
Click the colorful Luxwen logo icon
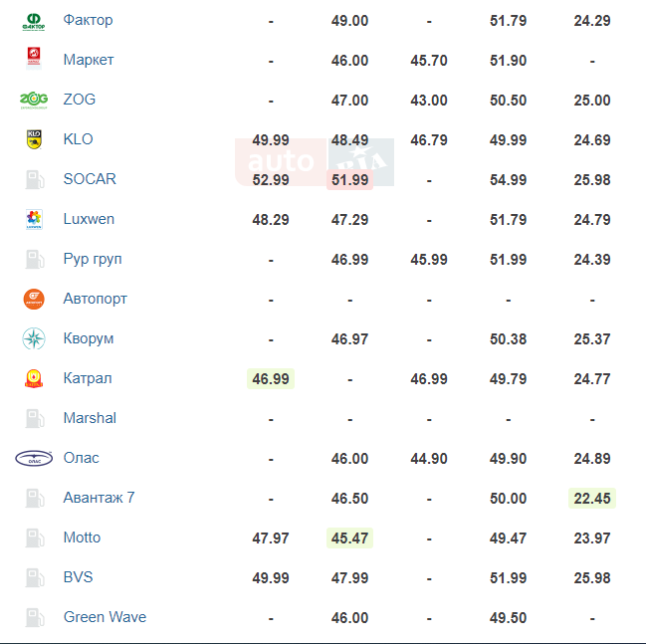tap(34, 219)
